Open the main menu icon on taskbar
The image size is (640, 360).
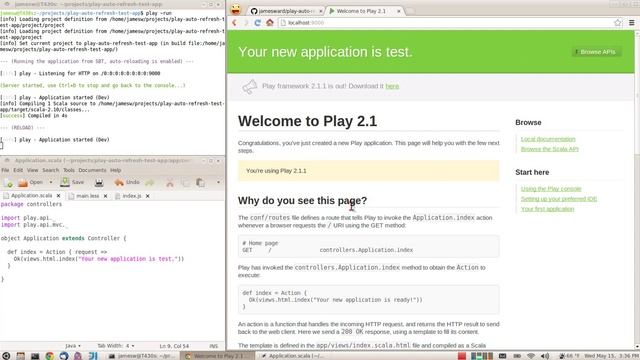(x=6, y=356)
